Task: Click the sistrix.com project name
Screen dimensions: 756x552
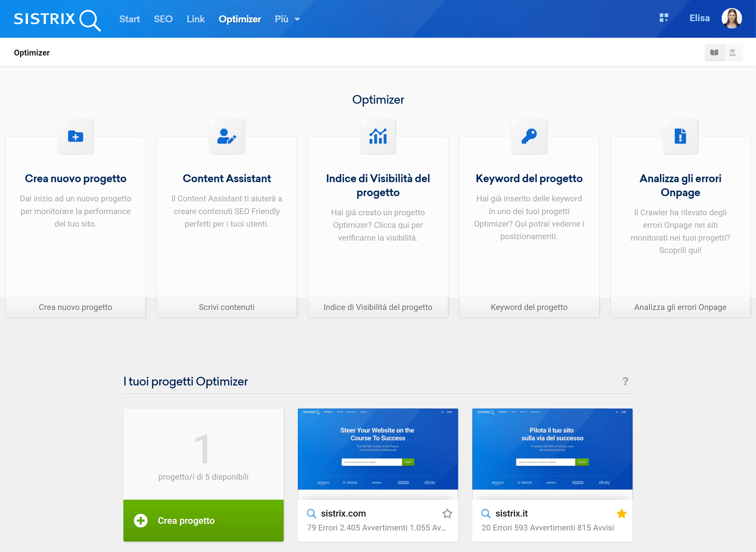Action: point(343,513)
